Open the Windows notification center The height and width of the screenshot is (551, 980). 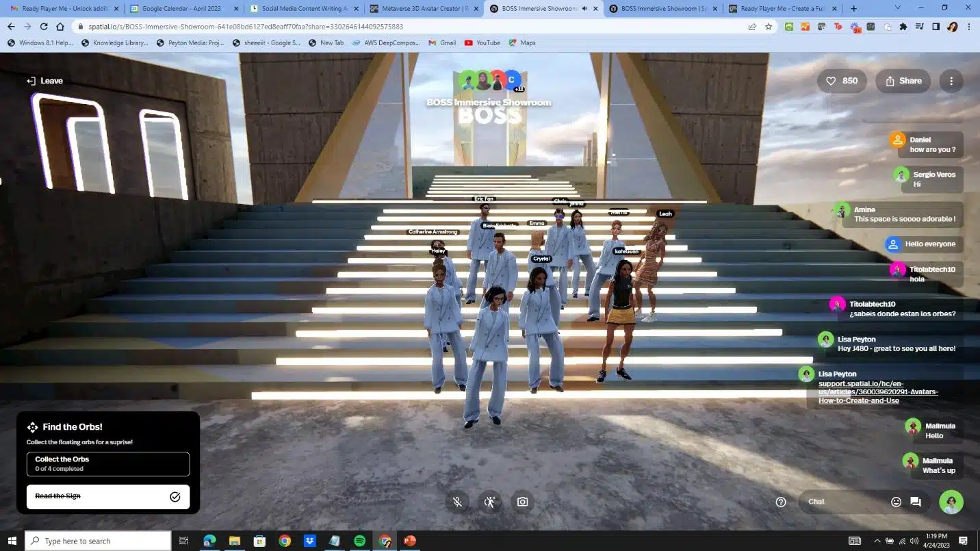[x=964, y=541]
